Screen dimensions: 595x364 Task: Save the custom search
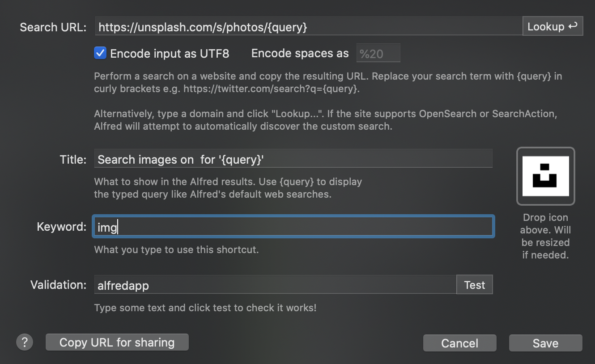click(x=545, y=343)
